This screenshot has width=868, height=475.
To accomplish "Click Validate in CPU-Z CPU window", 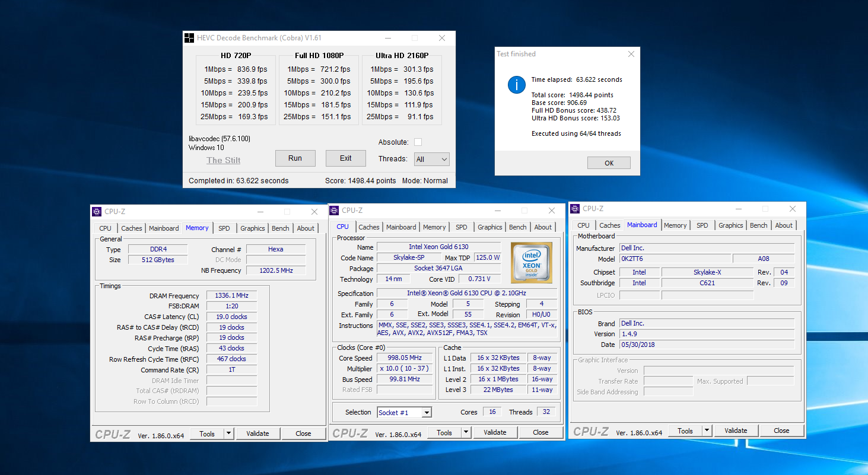I will [495, 432].
